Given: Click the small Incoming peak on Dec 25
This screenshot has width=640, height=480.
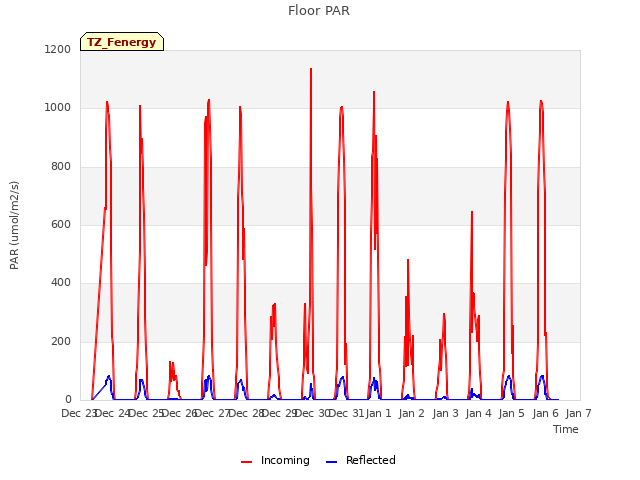Looking at the screenshot, I should [x=170, y=362].
